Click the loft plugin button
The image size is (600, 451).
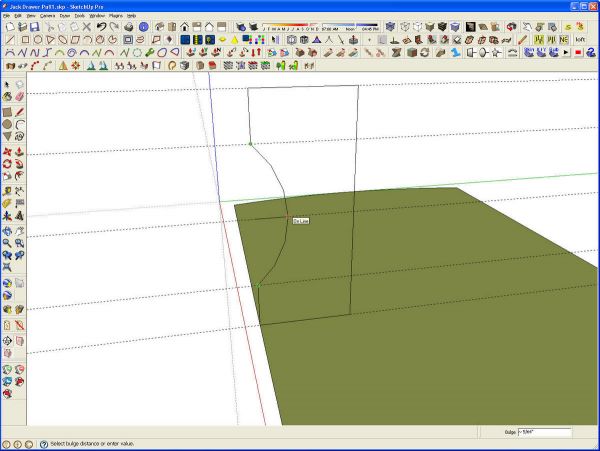pyautogui.click(x=580, y=39)
